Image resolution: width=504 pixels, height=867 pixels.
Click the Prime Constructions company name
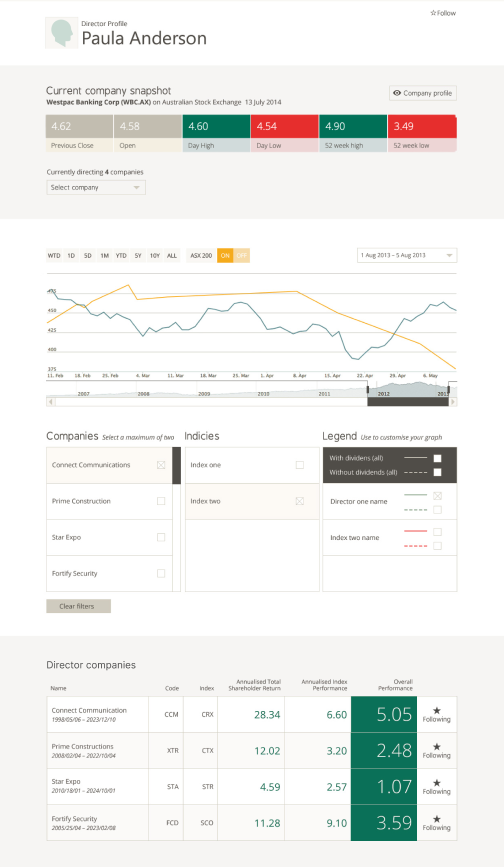(82, 746)
